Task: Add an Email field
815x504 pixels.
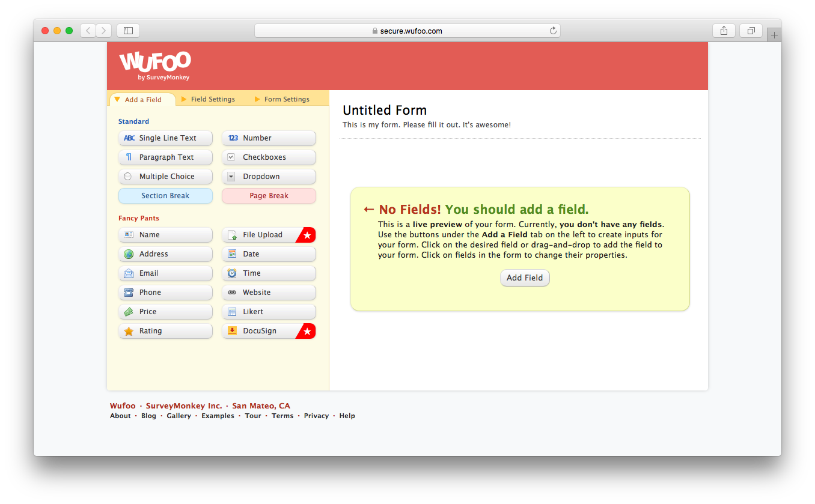Action: coord(165,273)
